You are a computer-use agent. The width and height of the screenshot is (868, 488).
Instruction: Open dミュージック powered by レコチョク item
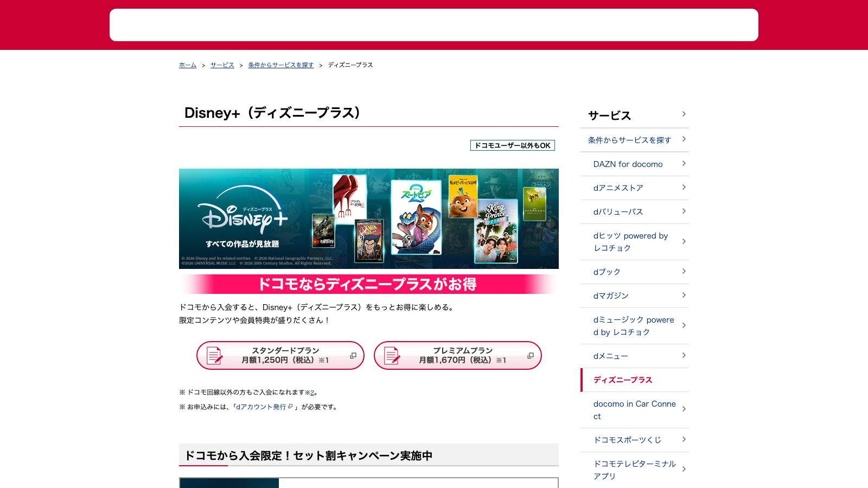tap(635, 326)
